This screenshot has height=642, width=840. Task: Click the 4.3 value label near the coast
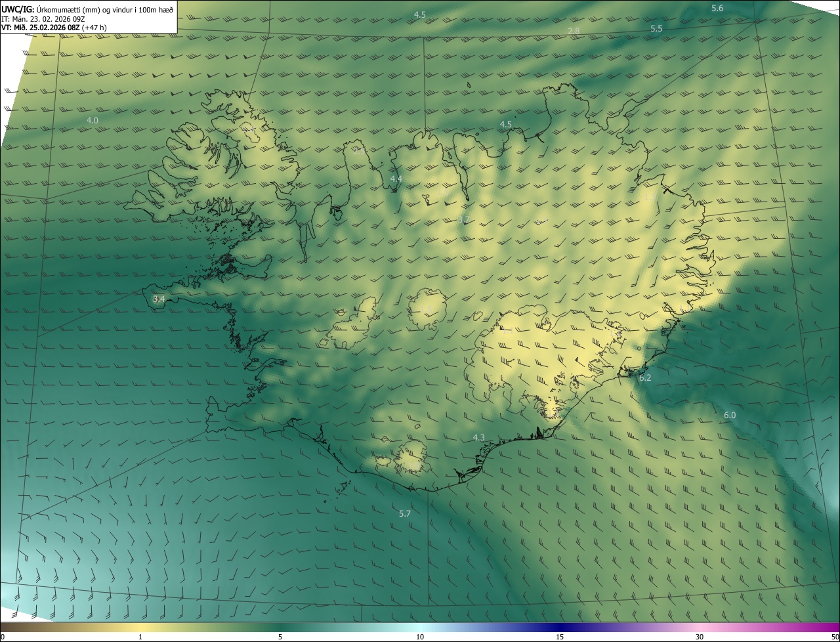(479, 437)
